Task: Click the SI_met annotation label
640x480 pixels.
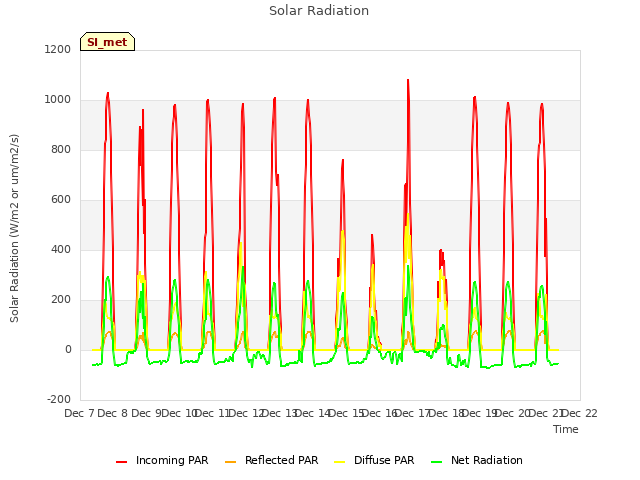Action: point(107,42)
